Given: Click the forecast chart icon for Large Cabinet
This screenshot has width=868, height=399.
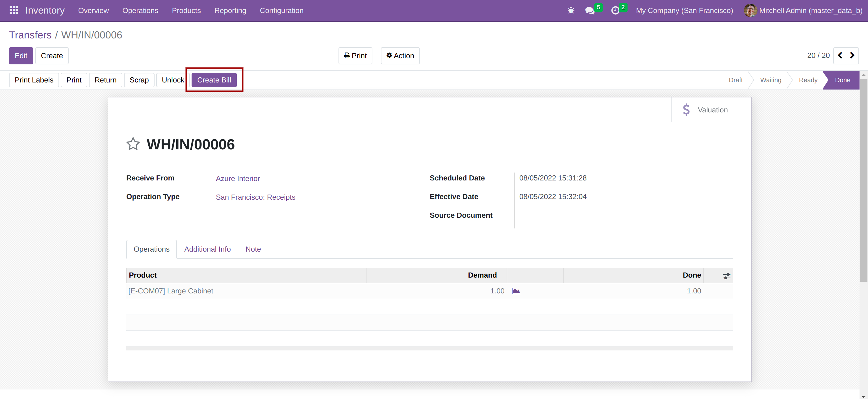Looking at the screenshot, I should point(516,291).
